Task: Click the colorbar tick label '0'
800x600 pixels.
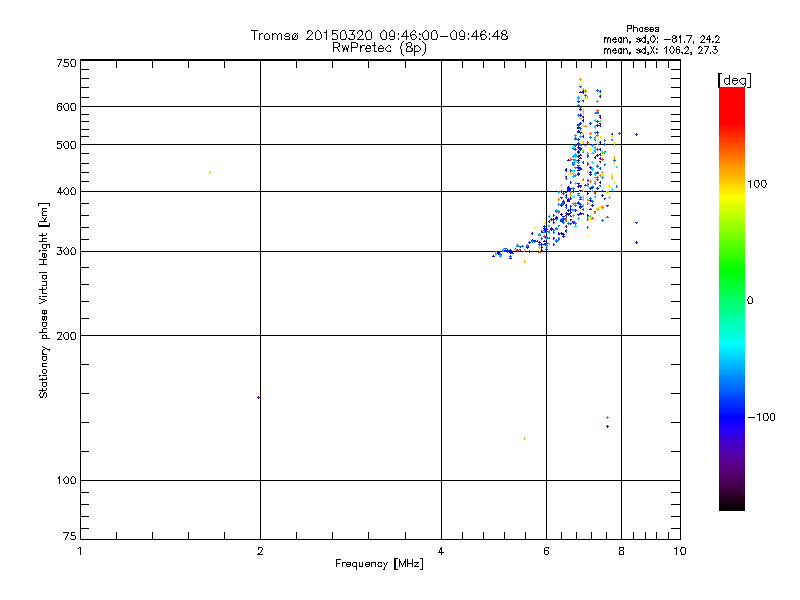Action: (749, 301)
